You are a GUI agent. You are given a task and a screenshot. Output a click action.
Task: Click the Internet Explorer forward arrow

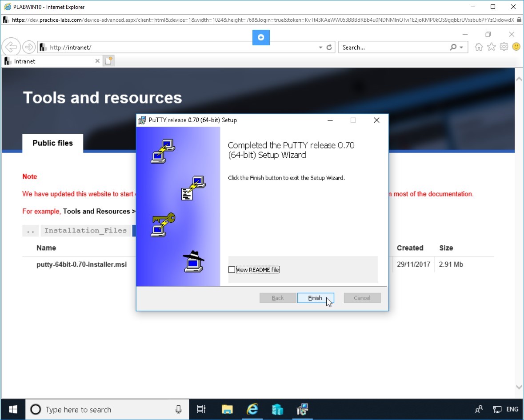pos(29,47)
